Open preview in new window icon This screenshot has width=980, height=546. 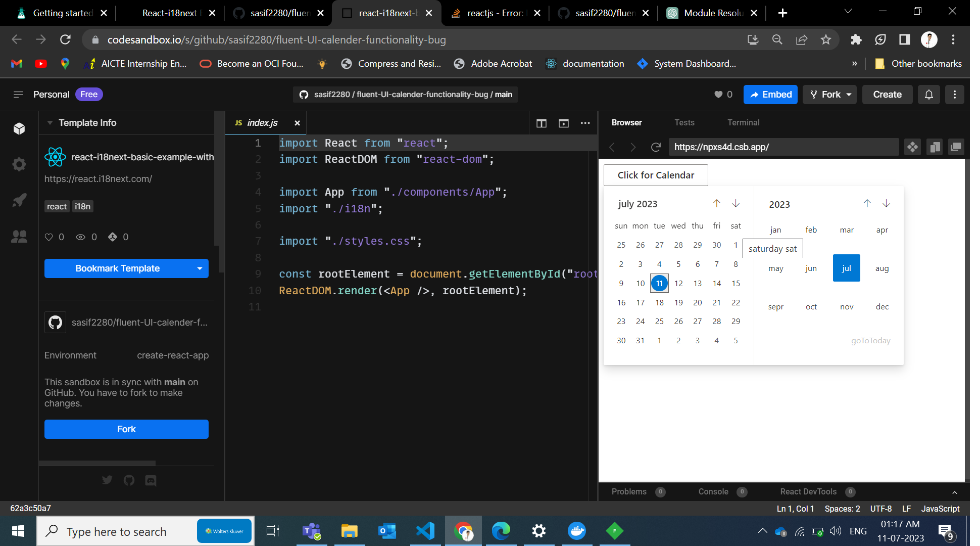(956, 147)
